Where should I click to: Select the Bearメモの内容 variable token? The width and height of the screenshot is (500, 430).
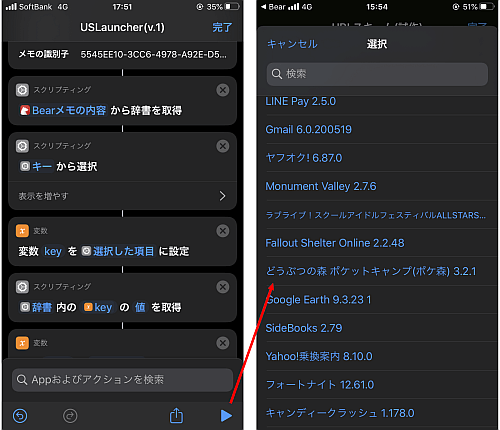(x=63, y=110)
